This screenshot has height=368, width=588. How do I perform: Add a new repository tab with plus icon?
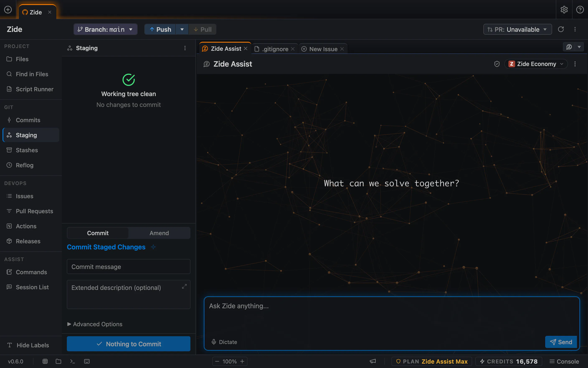pos(8,9)
